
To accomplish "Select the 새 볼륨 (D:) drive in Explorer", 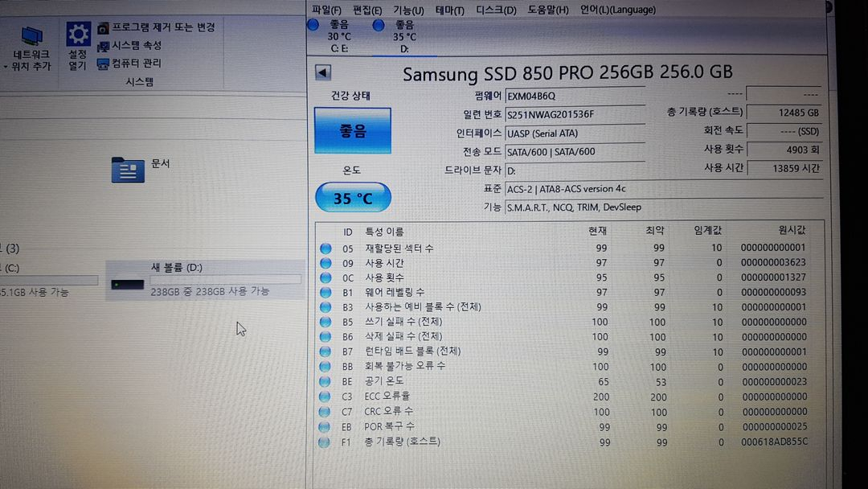I will pos(204,280).
